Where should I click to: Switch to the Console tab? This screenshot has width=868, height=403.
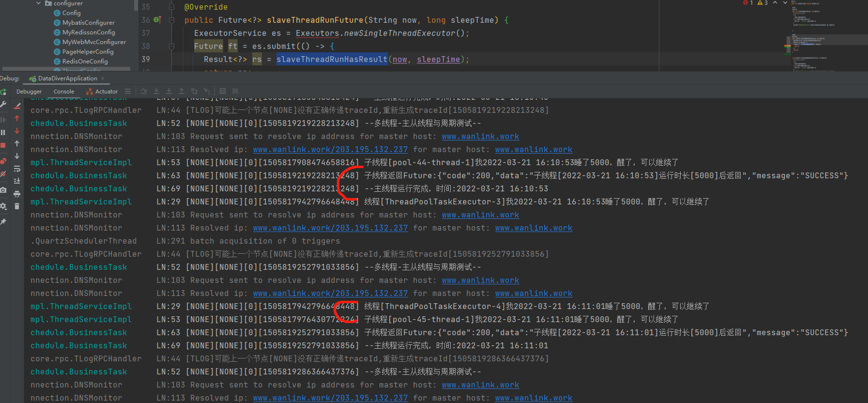click(64, 92)
